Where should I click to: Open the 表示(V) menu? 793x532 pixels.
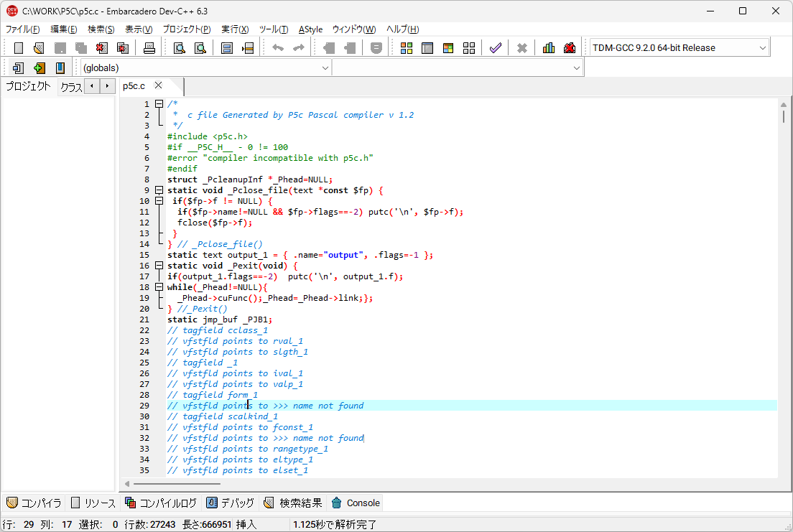click(139, 29)
